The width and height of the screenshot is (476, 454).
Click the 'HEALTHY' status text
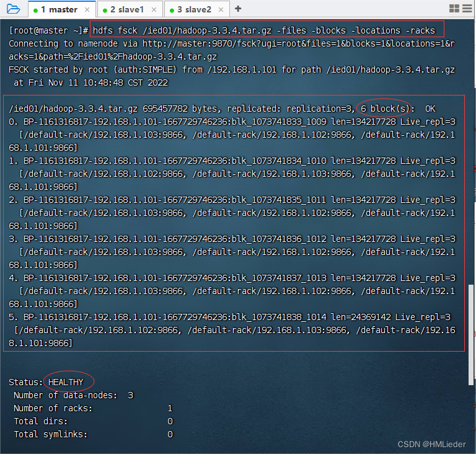pyautogui.click(x=66, y=382)
